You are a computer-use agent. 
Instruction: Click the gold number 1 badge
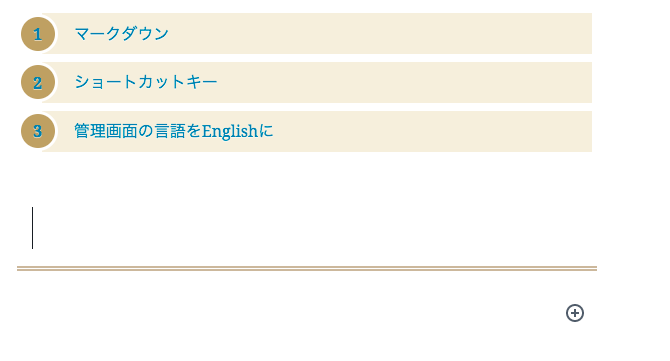(x=38, y=34)
